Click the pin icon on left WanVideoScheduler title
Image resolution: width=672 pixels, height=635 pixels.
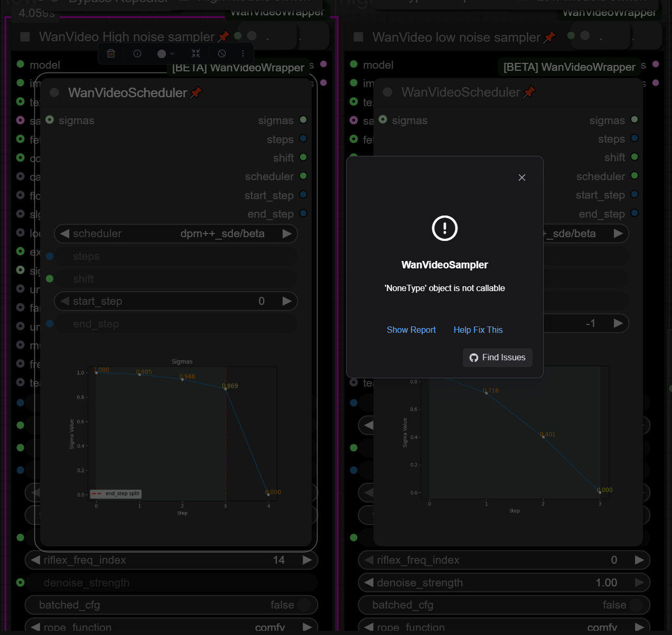point(196,92)
